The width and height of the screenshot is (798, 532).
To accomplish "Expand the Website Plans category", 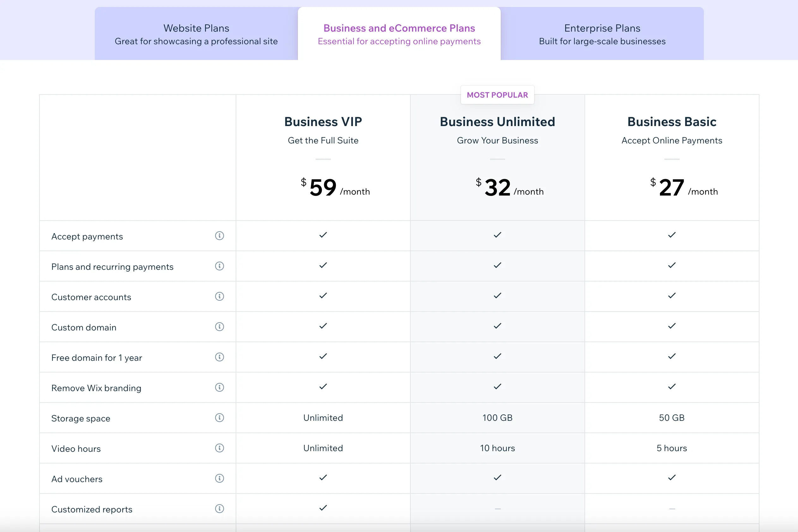I will pos(196,34).
